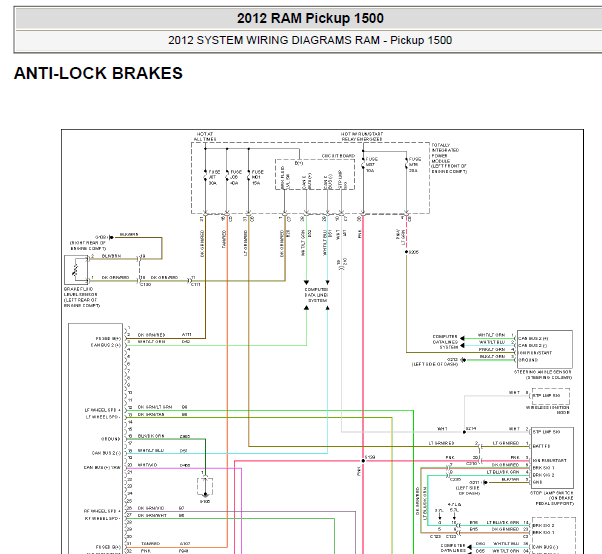
Task: Click the brake fluid level sensor symbol
Action: pyautogui.click(x=76, y=270)
